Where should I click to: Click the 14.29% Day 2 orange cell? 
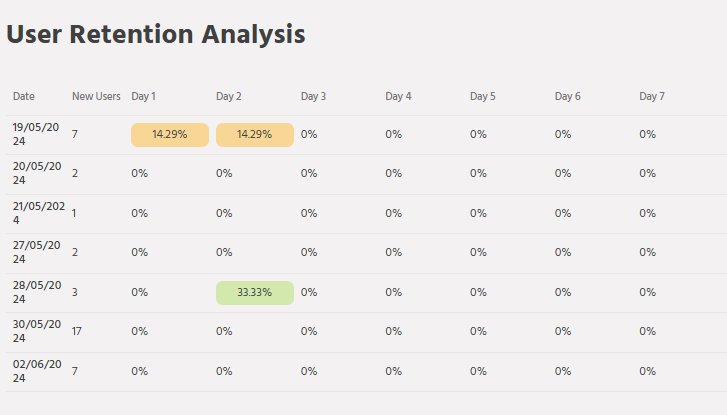click(254, 134)
